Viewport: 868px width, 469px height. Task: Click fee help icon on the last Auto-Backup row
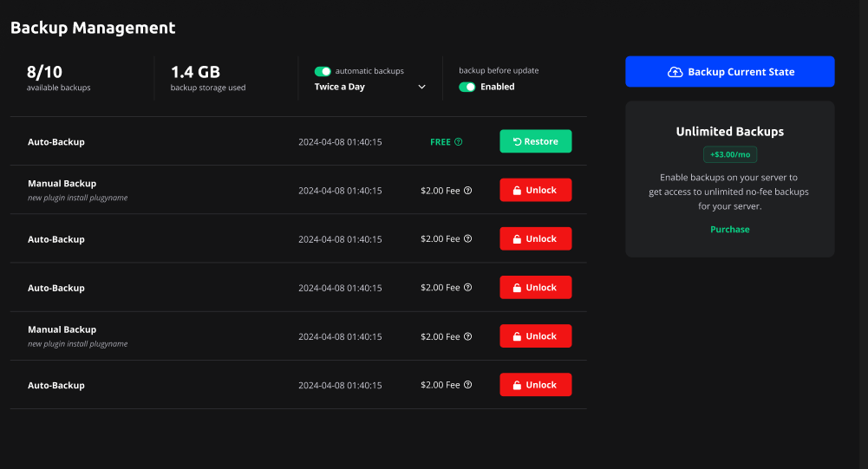[x=468, y=385]
